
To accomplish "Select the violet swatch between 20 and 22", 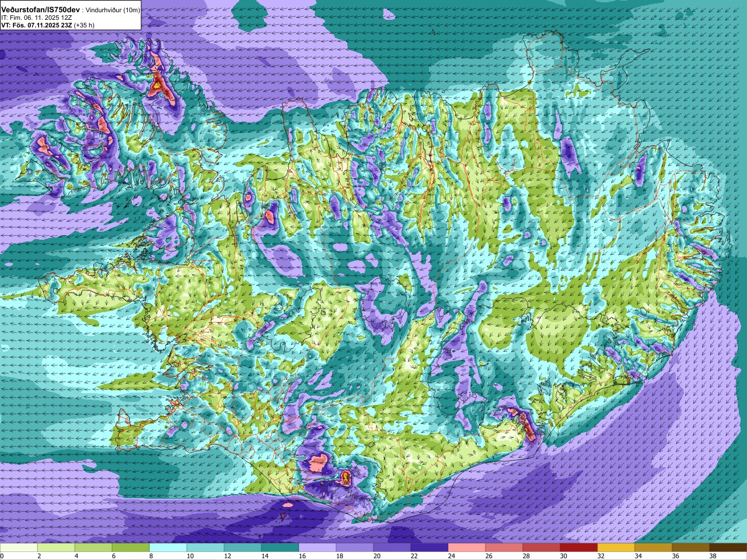I will [x=392, y=548].
